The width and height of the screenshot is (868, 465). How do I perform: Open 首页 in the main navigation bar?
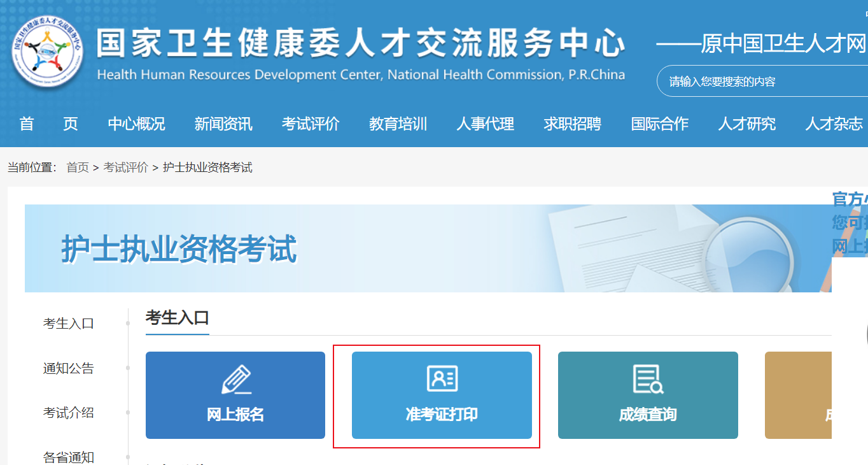coord(48,124)
